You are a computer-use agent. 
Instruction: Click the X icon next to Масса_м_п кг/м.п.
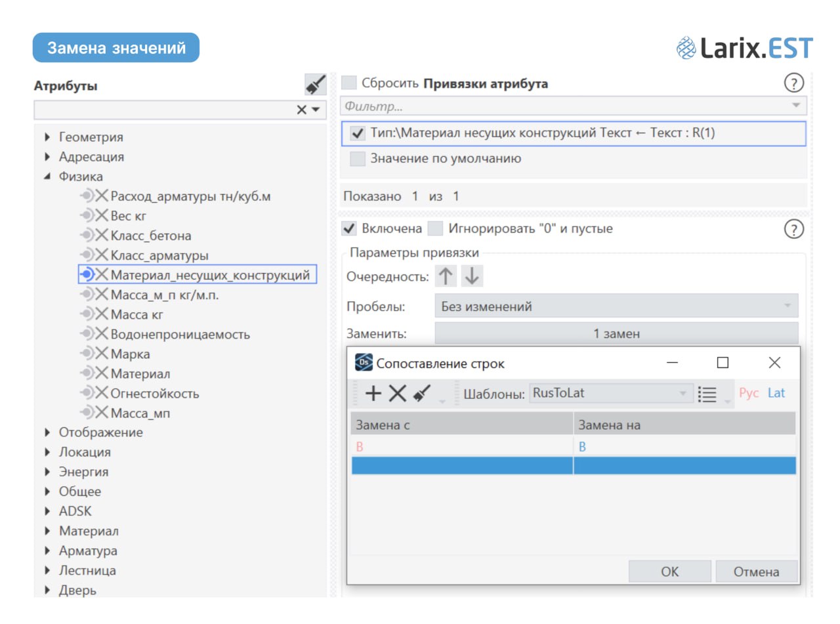pos(102,295)
